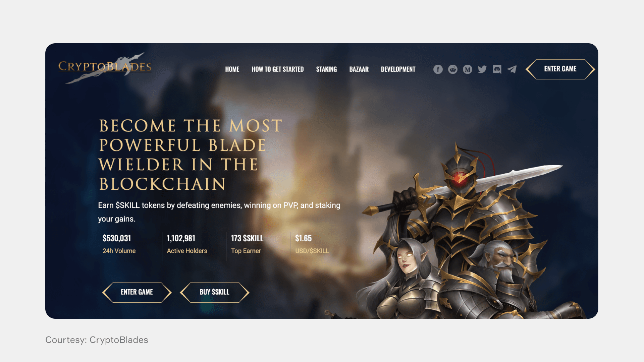Go to the Home menu item

[232, 69]
